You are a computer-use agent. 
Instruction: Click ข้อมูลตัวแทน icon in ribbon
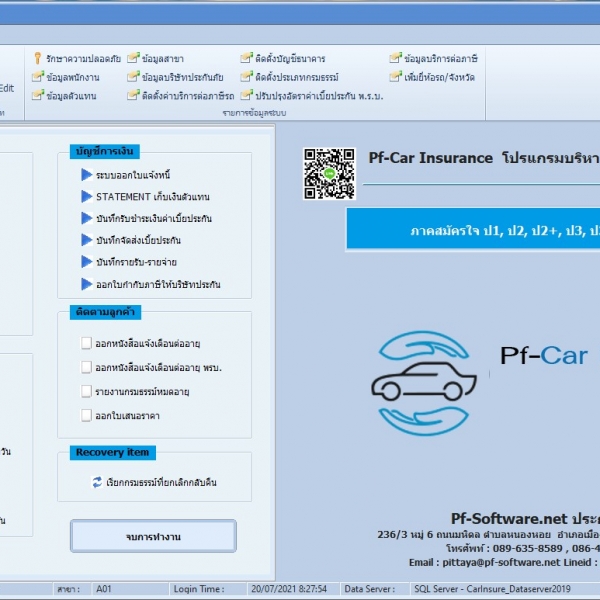pyautogui.click(x=38, y=95)
